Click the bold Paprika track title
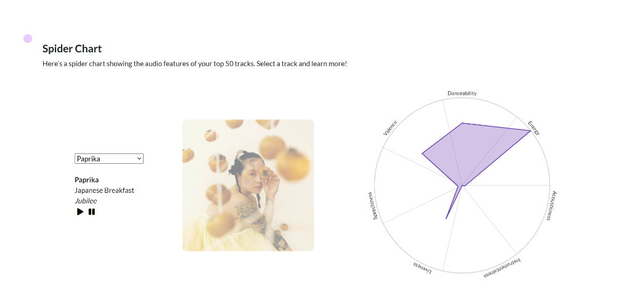 click(87, 180)
